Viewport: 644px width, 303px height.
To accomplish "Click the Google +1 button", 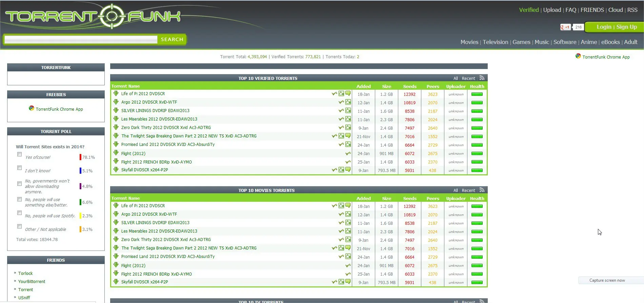I will click(x=565, y=27).
